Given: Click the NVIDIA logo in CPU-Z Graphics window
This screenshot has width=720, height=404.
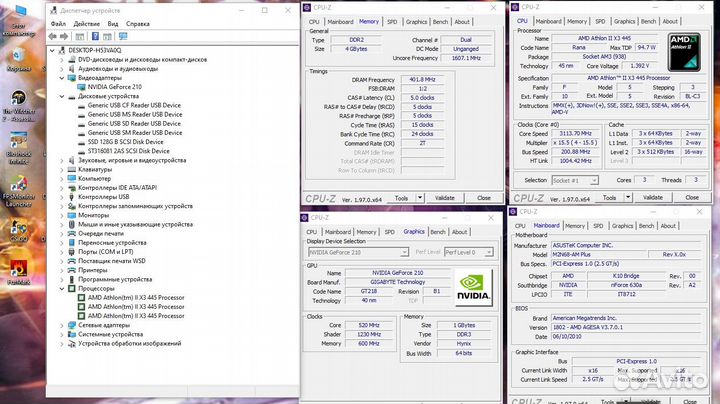Looking at the screenshot, I should (473, 287).
